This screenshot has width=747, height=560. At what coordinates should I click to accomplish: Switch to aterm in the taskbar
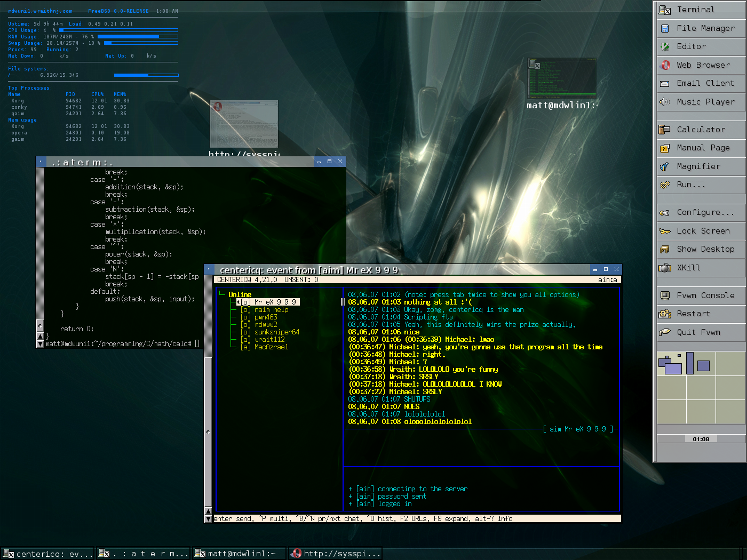143,554
